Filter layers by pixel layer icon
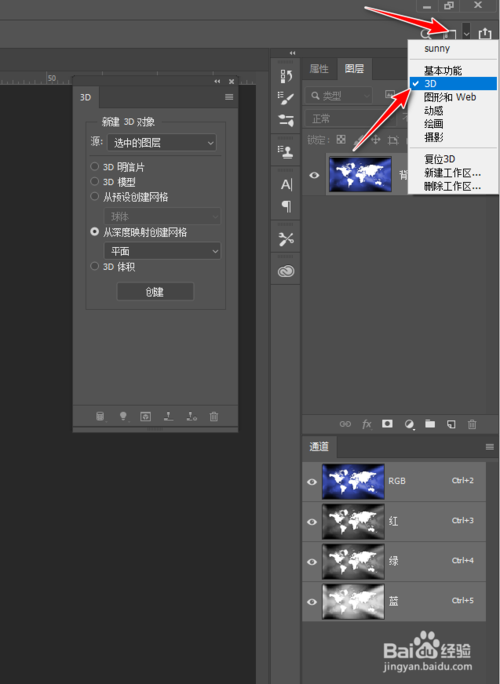This screenshot has width=500, height=684. click(390, 95)
